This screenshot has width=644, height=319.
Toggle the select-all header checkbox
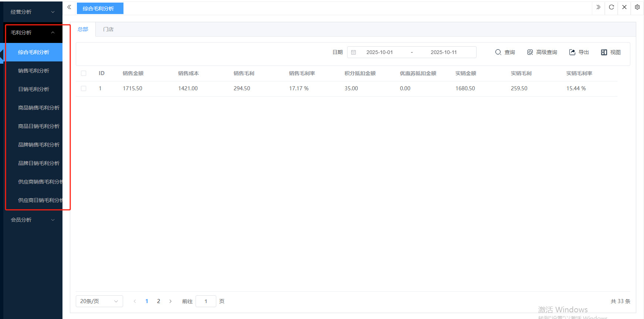tap(84, 73)
